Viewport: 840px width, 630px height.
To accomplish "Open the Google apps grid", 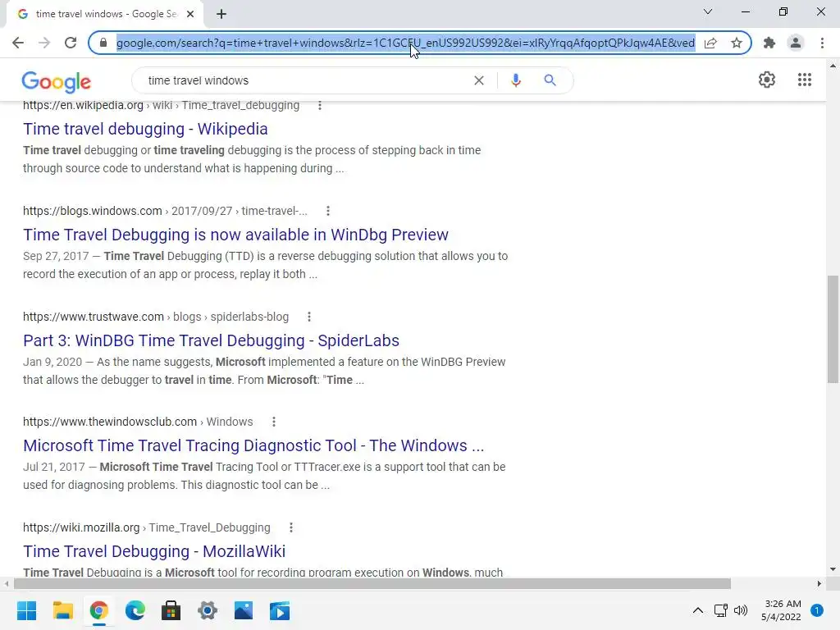I will [805, 80].
